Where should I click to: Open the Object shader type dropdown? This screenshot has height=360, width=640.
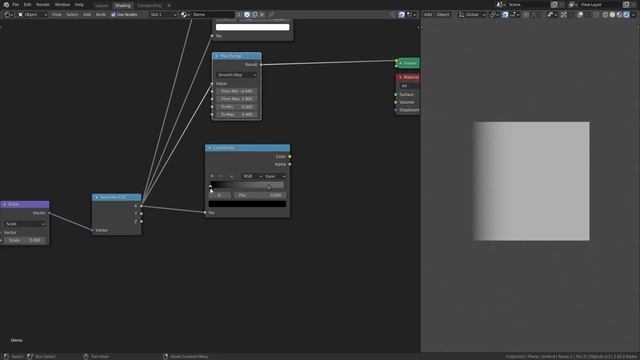pyautogui.click(x=33, y=15)
